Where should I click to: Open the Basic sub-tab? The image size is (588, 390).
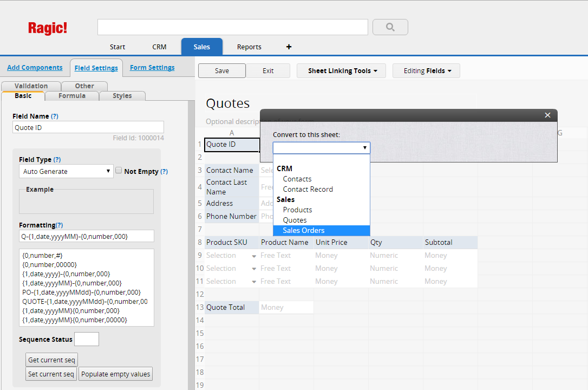[x=23, y=96]
